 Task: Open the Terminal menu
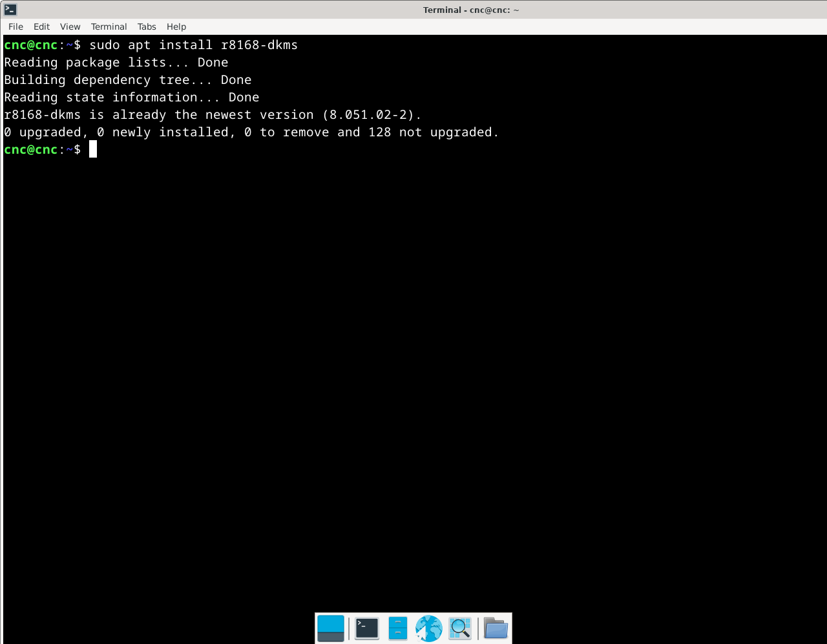[x=109, y=26]
